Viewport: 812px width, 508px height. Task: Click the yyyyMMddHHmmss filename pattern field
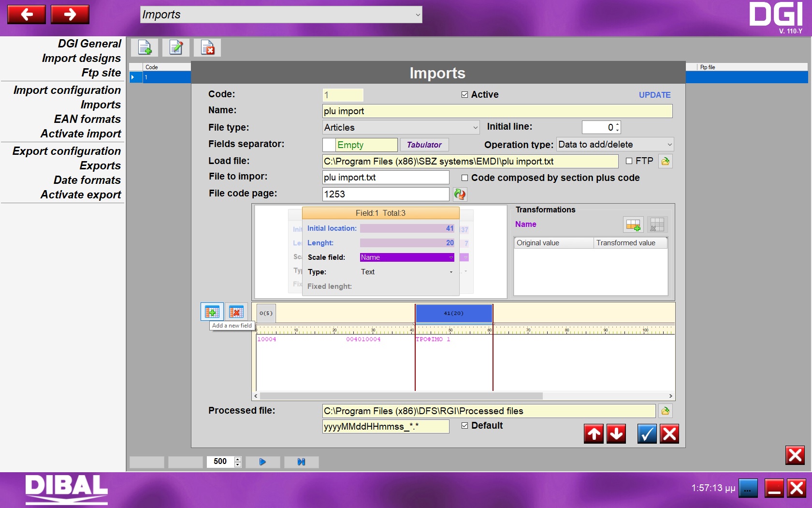(x=386, y=426)
